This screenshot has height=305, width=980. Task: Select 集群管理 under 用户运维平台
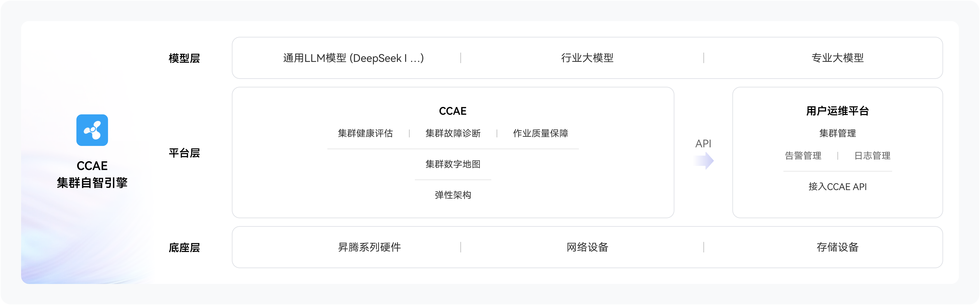point(837,133)
